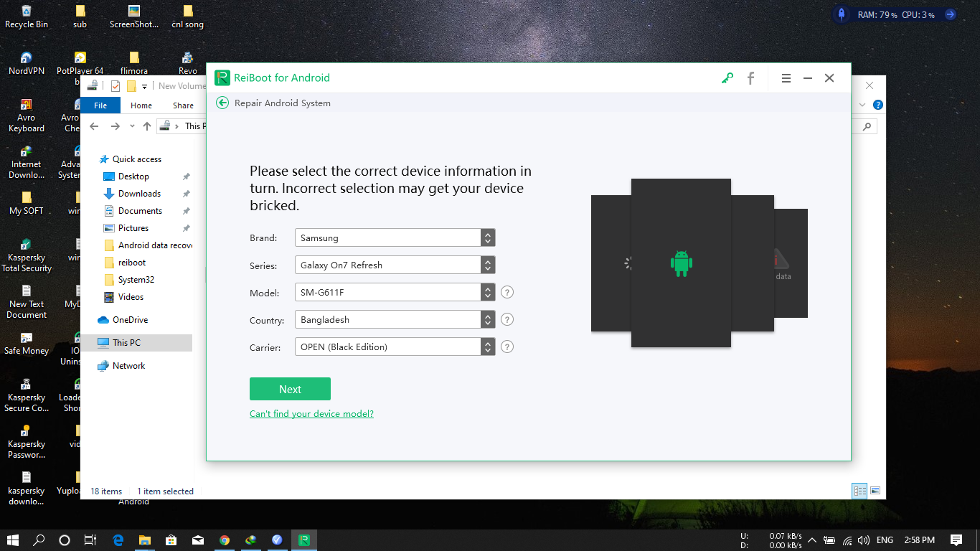Open recent locations dropdown in File Explorer

pyautogui.click(x=132, y=126)
